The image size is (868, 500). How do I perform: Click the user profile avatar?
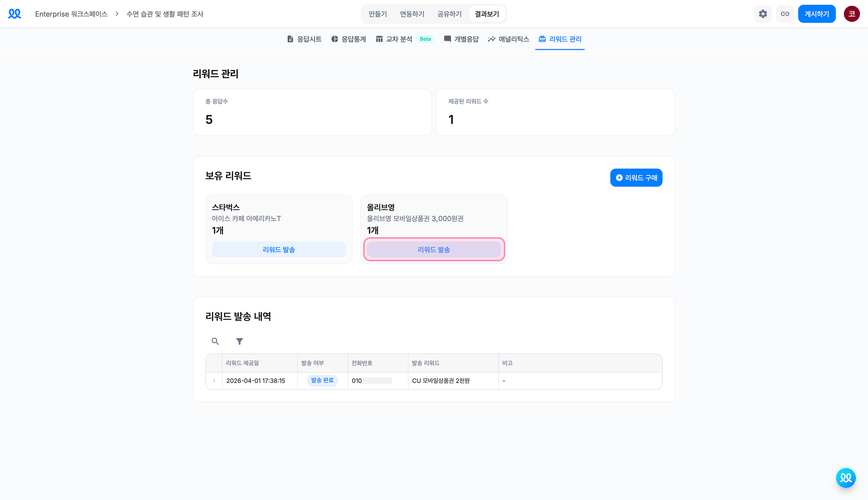click(851, 14)
